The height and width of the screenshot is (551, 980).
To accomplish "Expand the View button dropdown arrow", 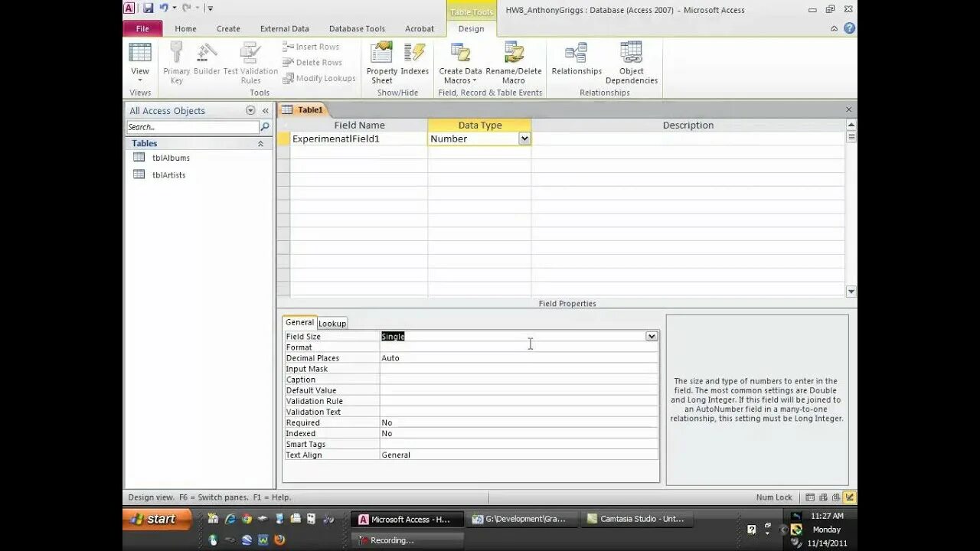I will coord(140,80).
